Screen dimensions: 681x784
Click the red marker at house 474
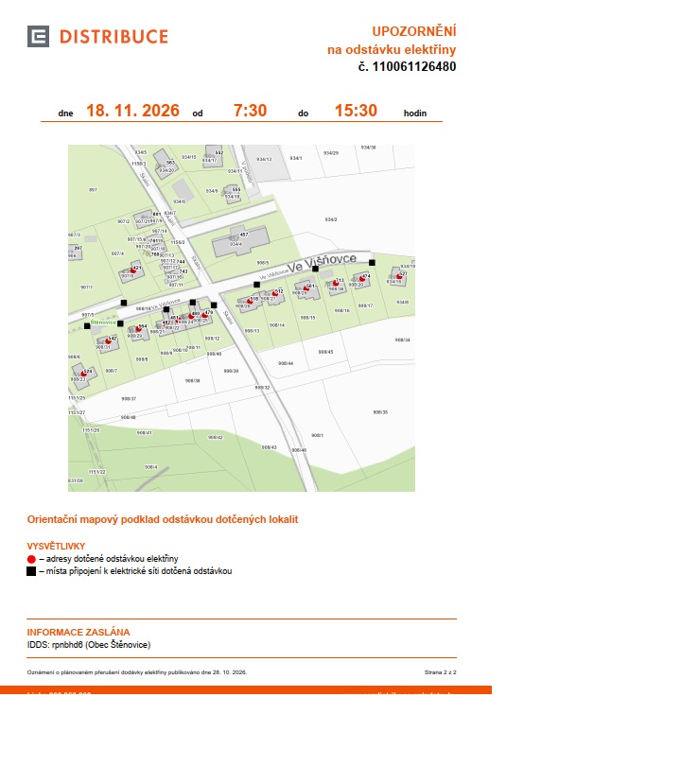(x=362, y=278)
